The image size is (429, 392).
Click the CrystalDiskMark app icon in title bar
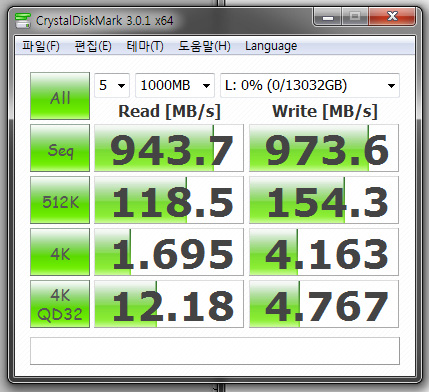pos(23,20)
